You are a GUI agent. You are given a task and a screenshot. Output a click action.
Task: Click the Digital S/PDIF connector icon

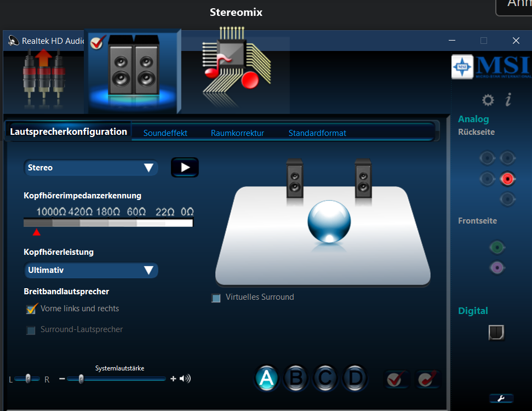point(495,333)
